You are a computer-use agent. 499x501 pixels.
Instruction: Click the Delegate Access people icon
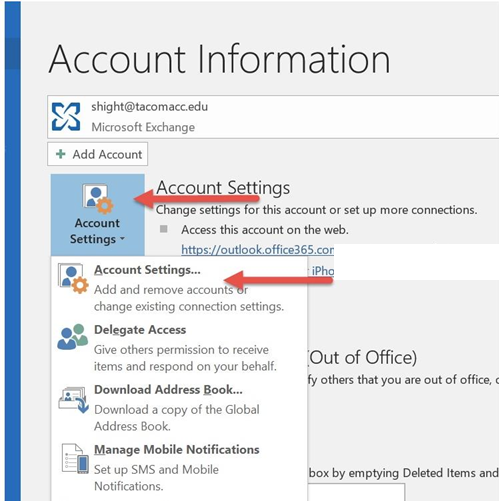(x=72, y=337)
